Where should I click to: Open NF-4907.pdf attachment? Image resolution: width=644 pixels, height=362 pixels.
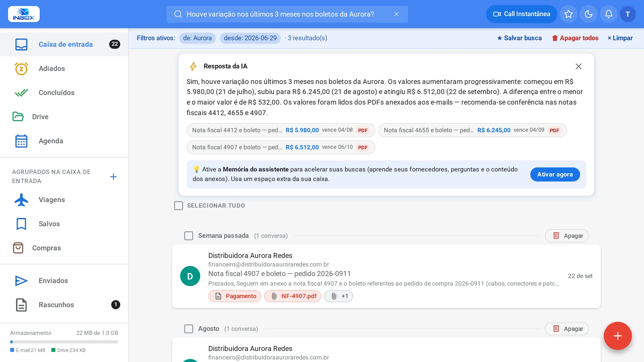(292, 296)
